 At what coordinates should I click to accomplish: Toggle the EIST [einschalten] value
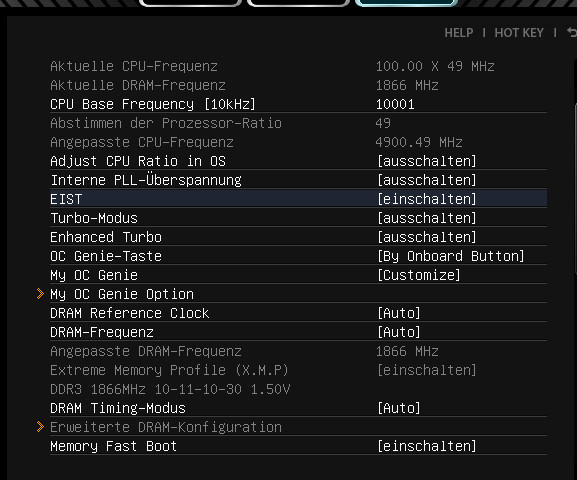tap(427, 199)
